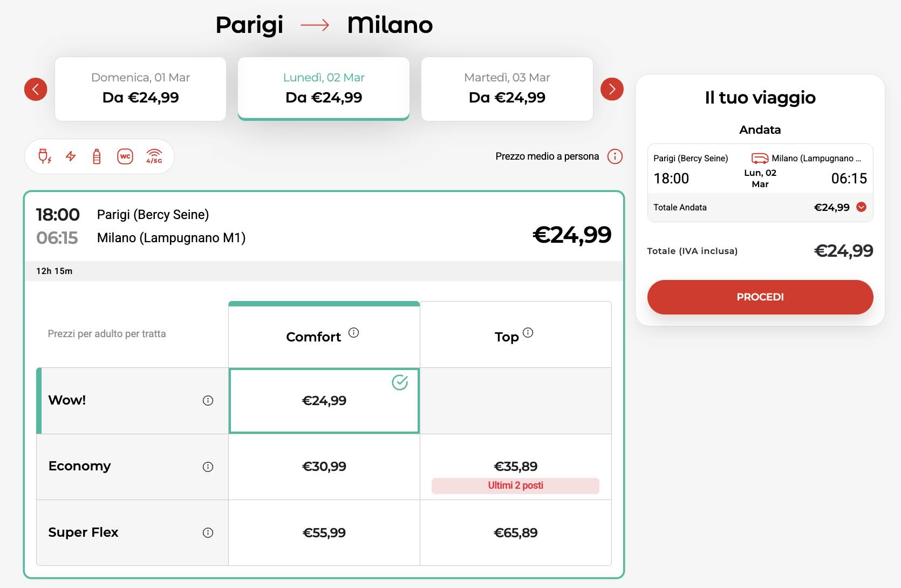The image size is (901, 588).
Task: Open info tooltip next to 'Prezzo medio a persona'
Action: 614,157
